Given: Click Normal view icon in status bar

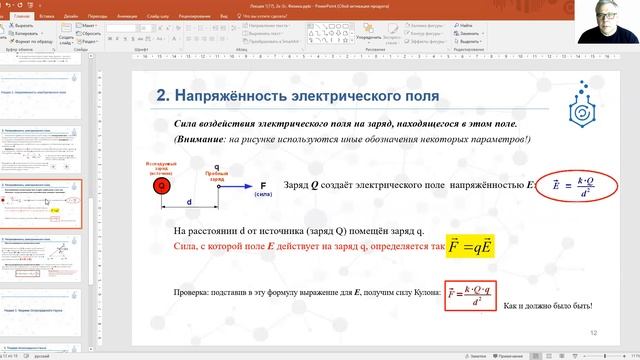Looking at the screenshot, I should (536, 356).
